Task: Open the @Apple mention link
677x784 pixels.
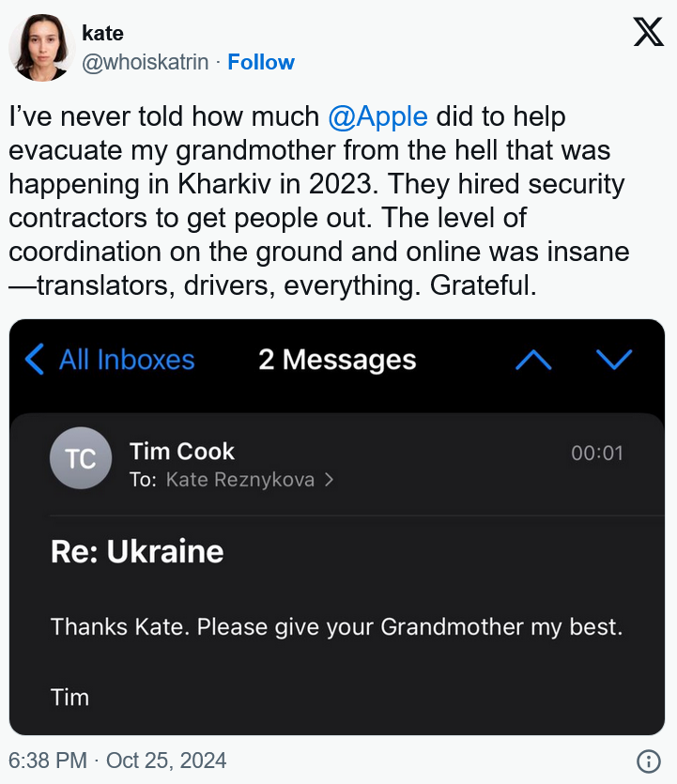Action: click(378, 116)
